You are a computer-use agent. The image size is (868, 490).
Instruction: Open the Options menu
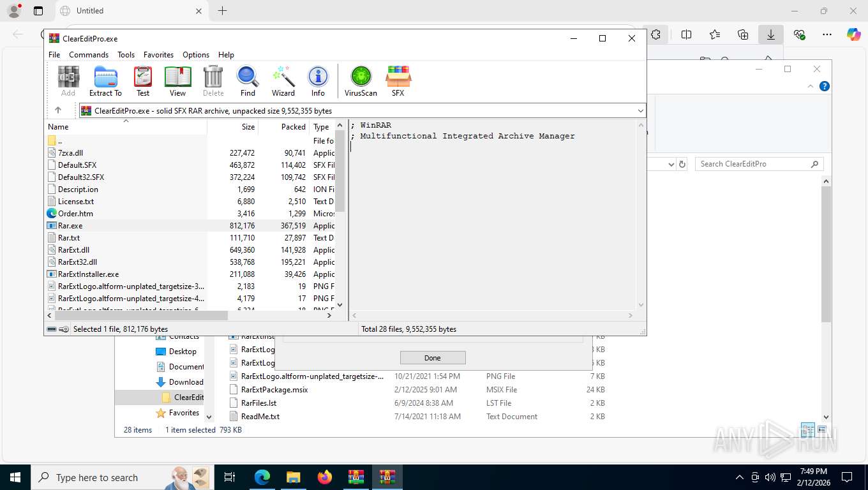[196, 55]
